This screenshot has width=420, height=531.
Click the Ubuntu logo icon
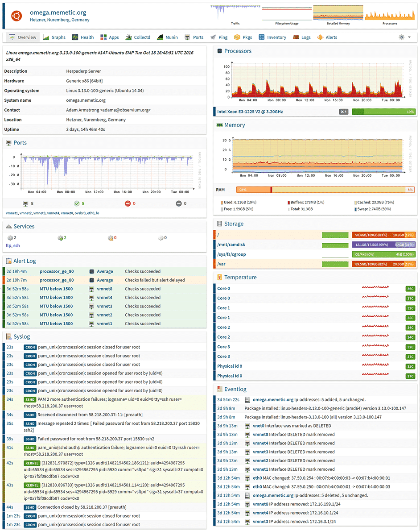pyautogui.click(x=17, y=16)
